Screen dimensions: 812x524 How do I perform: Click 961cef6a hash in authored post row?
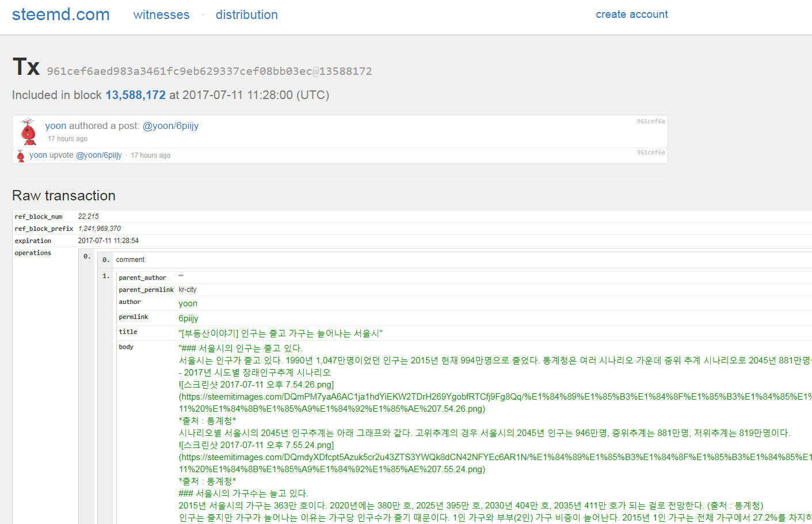click(650, 121)
